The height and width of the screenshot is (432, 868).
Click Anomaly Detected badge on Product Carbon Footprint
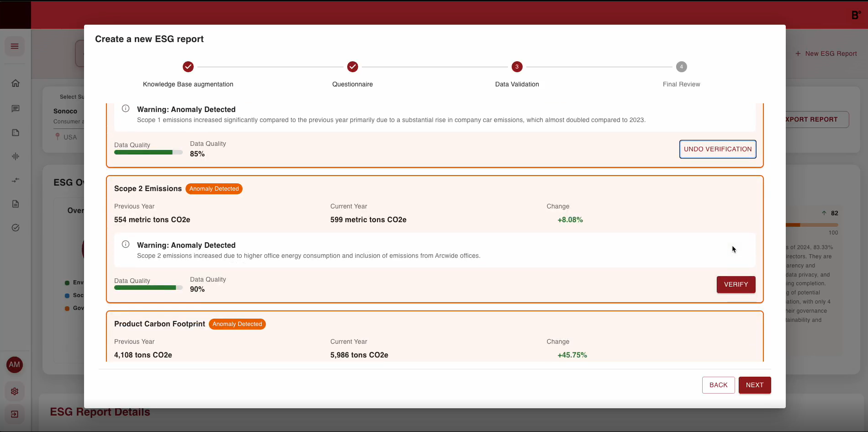pyautogui.click(x=237, y=324)
